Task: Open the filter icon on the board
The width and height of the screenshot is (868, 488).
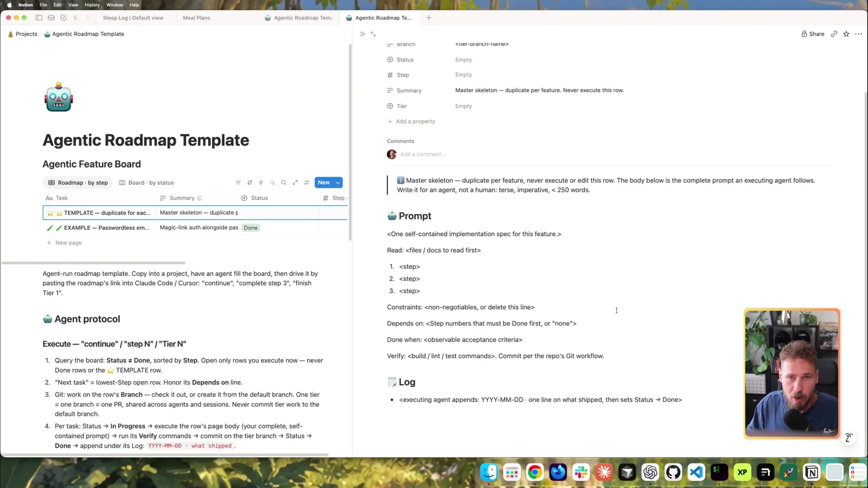Action: click(x=238, y=183)
